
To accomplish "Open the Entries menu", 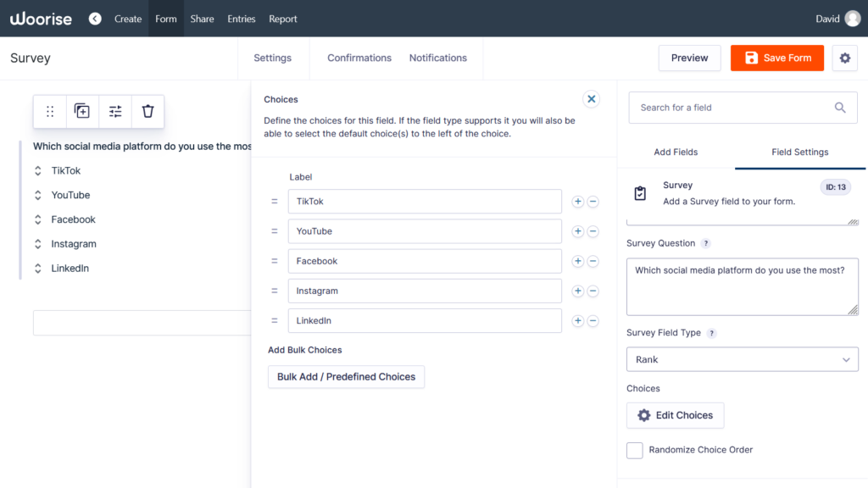I will [x=241, y=19].
